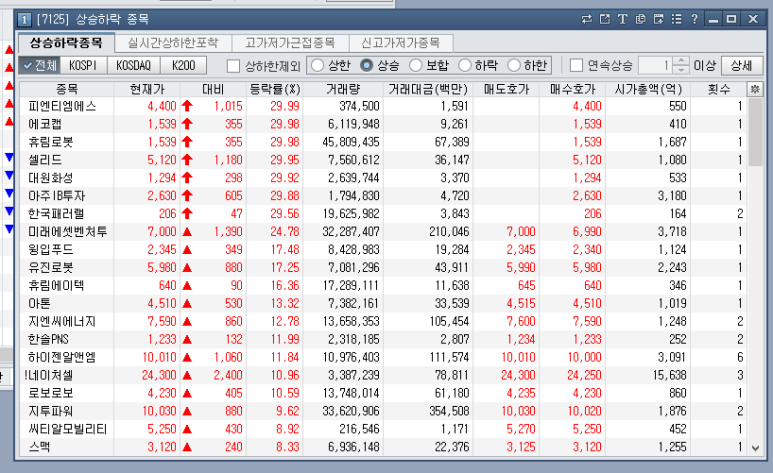Sort by 등락률(%) column header
Screen dimensions: 773x473
pyautogui.click(x=275, y=89)
